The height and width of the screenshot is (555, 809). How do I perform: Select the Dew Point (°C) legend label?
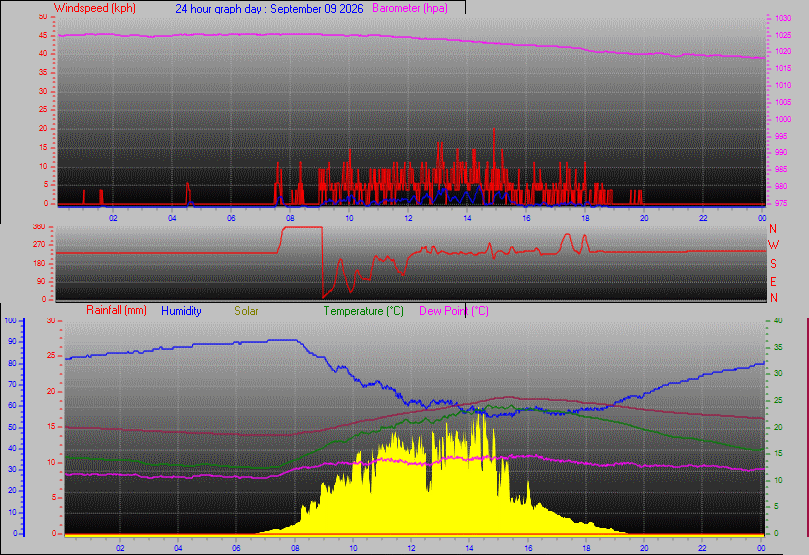tap(454, 311)
